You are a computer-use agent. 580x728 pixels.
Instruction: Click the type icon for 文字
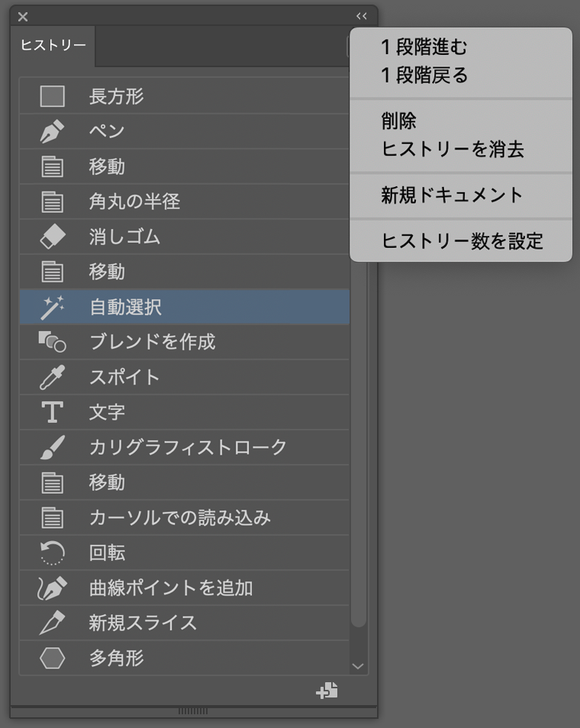pos(52,413)
